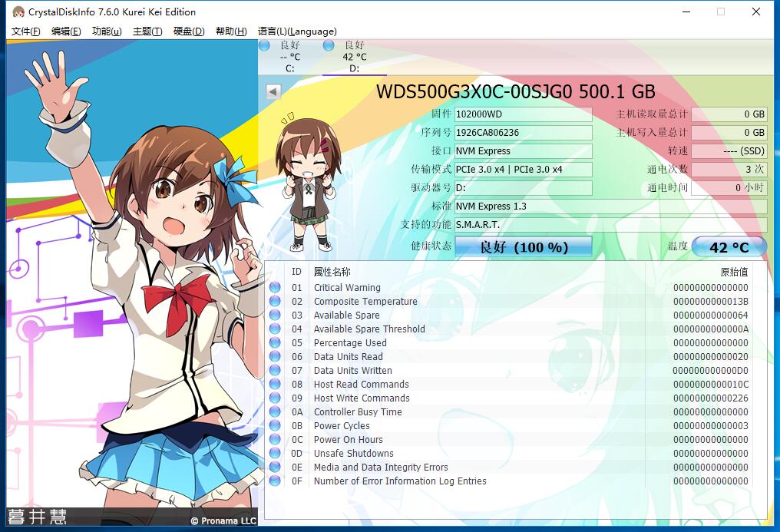Open the 编辑(E) menu
The height and width of the screenshot is (532, 780).
point(66,31)
